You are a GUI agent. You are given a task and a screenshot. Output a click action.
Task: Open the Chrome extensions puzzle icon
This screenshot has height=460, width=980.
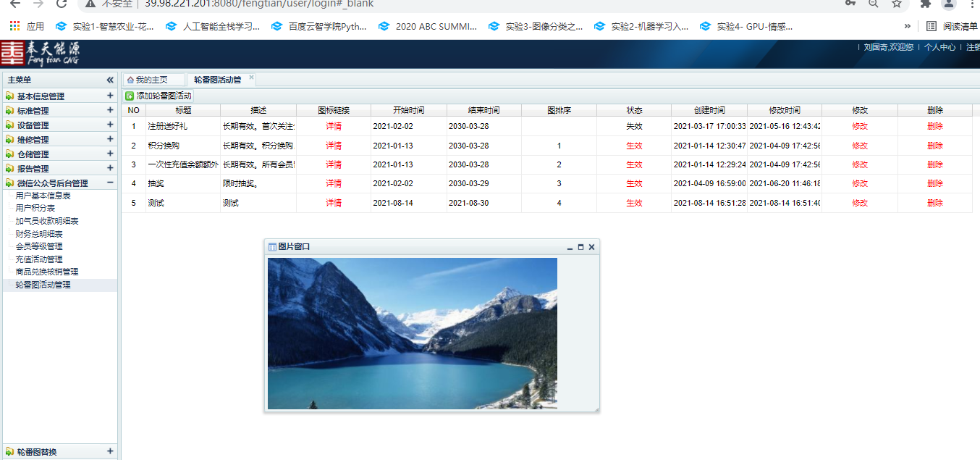tap(925, 4)
